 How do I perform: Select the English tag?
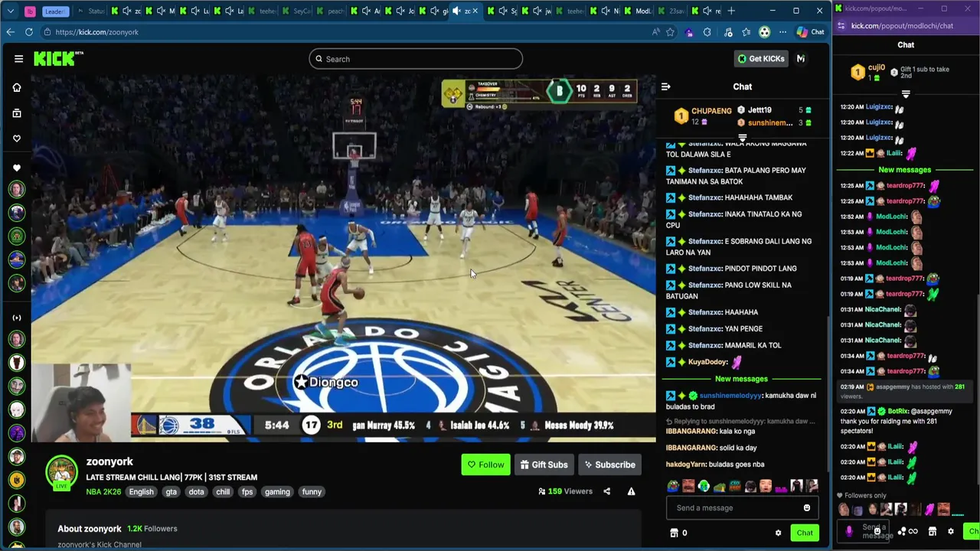click(141, 492)
